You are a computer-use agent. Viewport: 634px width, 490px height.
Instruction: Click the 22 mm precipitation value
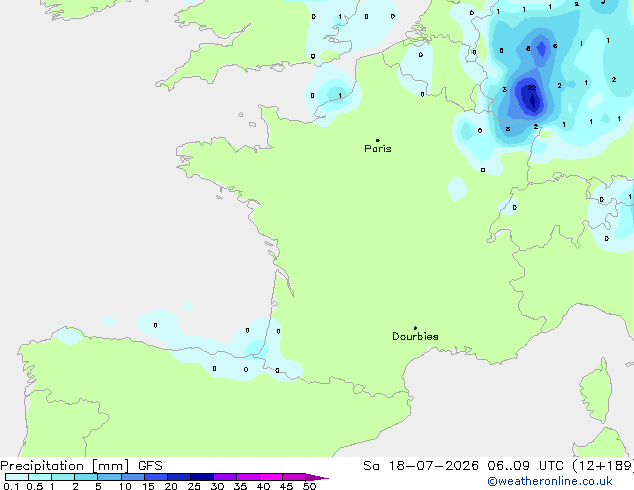(x=532, y=88)
